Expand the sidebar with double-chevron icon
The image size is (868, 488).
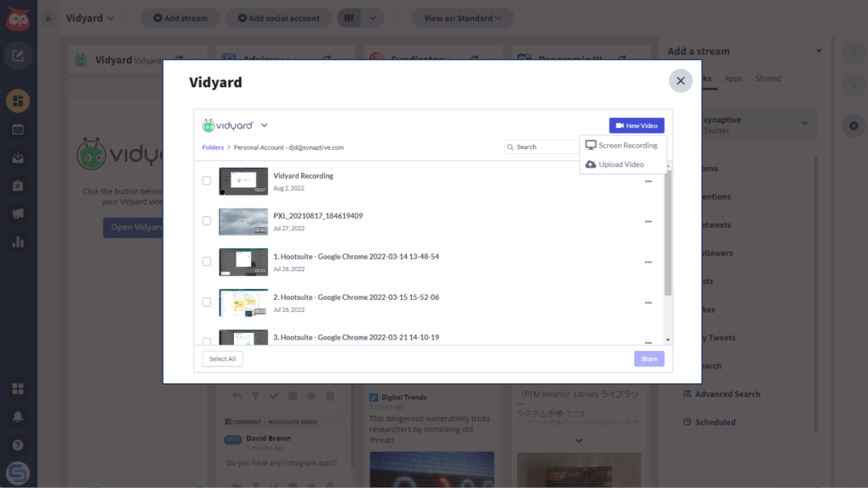coord(48,19)
